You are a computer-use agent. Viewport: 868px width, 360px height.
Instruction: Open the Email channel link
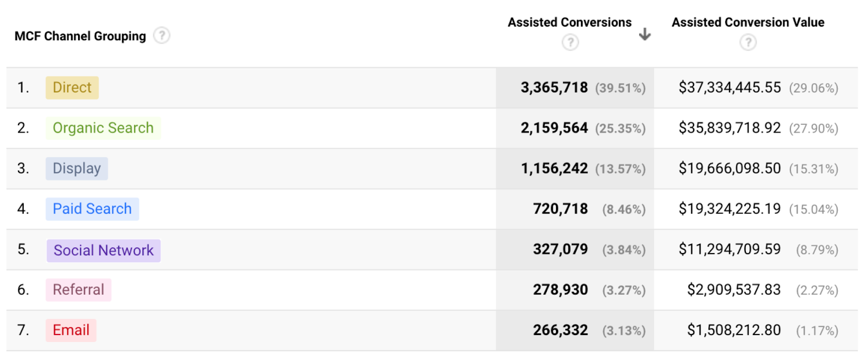(x=71, y=330)
